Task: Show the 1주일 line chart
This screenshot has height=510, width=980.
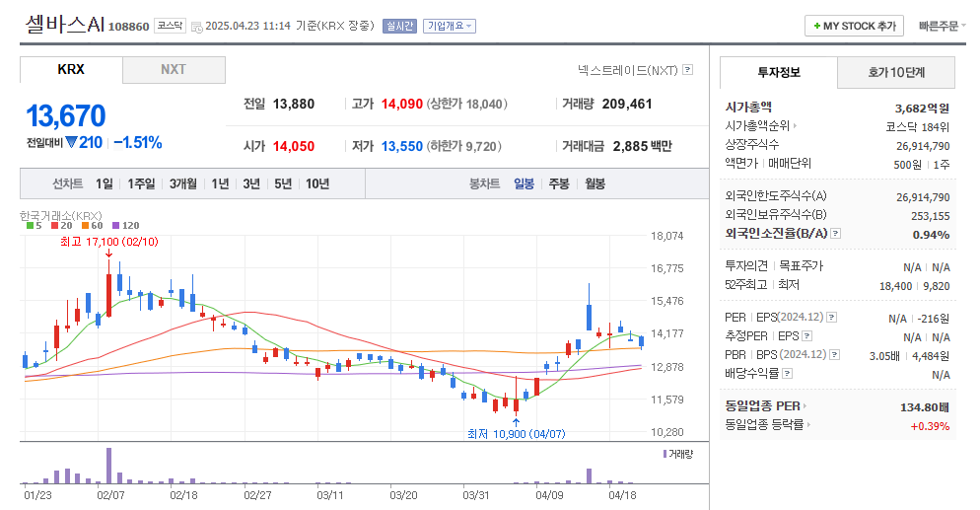Action: tap(141, 183)
